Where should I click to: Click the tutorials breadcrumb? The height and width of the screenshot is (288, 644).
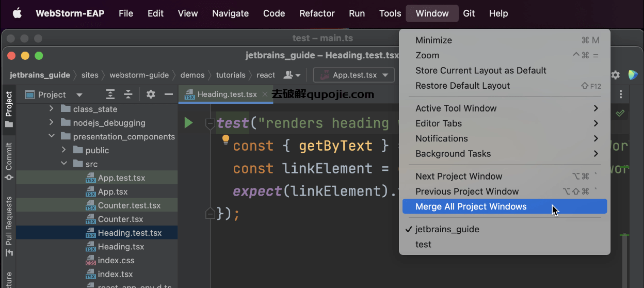click(x=231, y=75)
